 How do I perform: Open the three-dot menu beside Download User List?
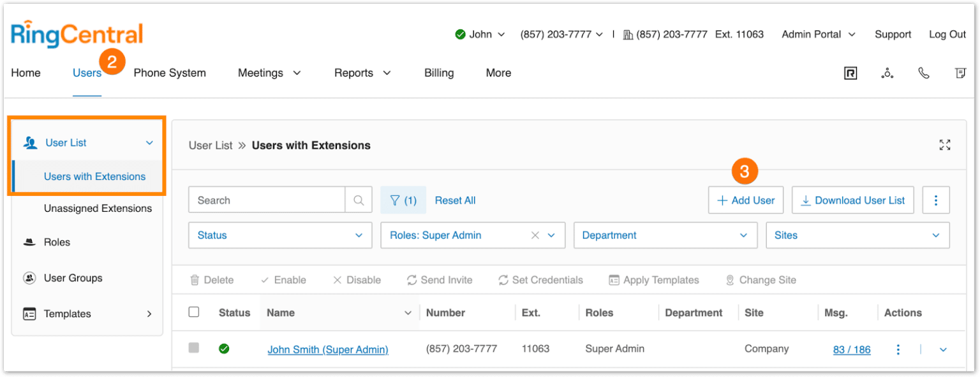click(936, 200)
